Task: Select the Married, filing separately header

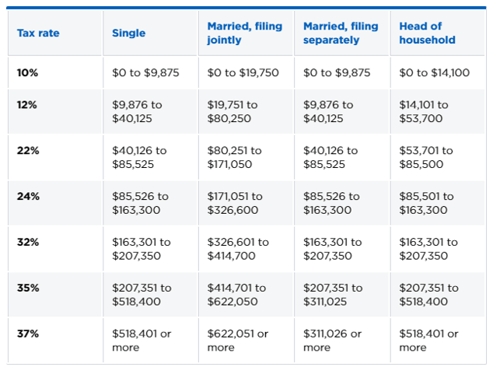Action: pyautogui.click(x=341, y=33)
